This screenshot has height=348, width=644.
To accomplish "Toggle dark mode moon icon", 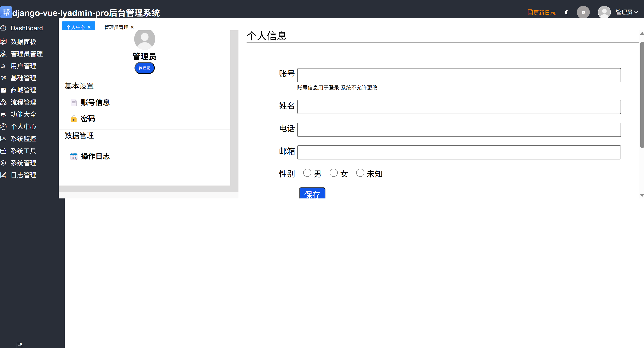I will [567, 12].
